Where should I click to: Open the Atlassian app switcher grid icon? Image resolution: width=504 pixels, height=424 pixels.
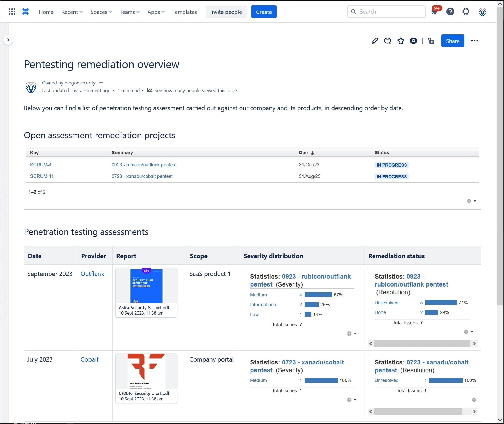[x=12, y=11]
